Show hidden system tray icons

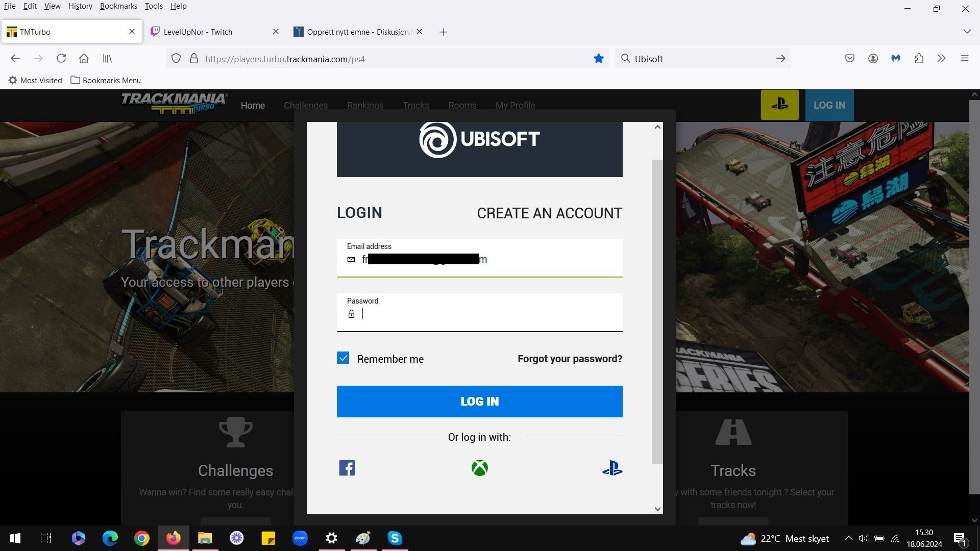tap(848, 538)
